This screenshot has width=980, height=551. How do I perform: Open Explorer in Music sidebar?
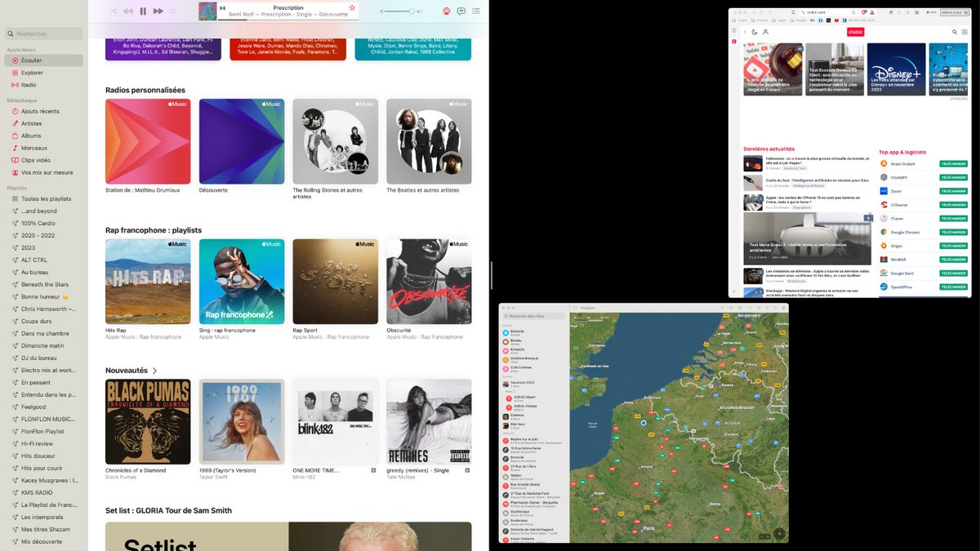pyautogui.click(x=44, y=73)
